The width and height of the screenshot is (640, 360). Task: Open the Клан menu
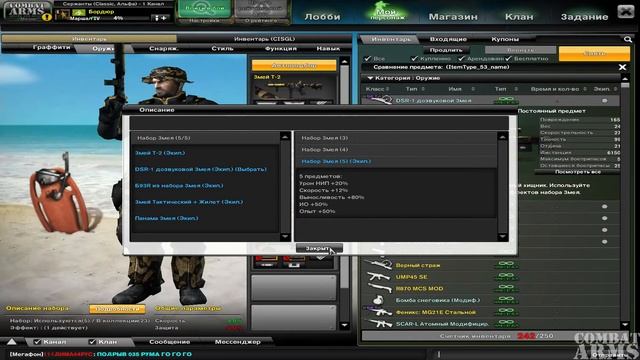tap(519, 17)
